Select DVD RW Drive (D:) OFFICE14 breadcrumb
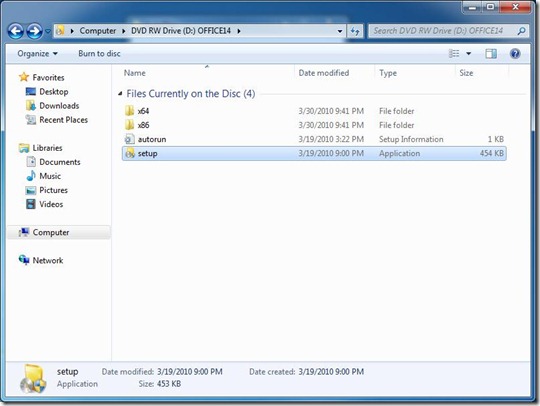The width and height of the screenshot is (540, 406). pos(181,31)
